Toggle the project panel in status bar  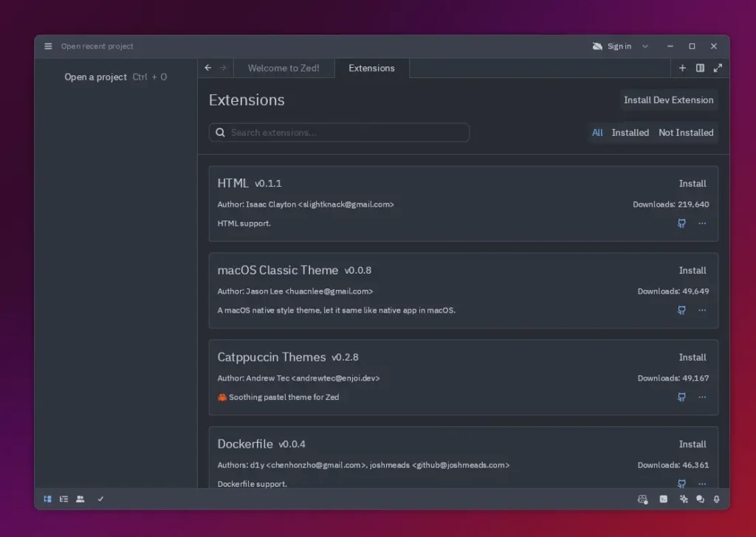pos(48,499)
